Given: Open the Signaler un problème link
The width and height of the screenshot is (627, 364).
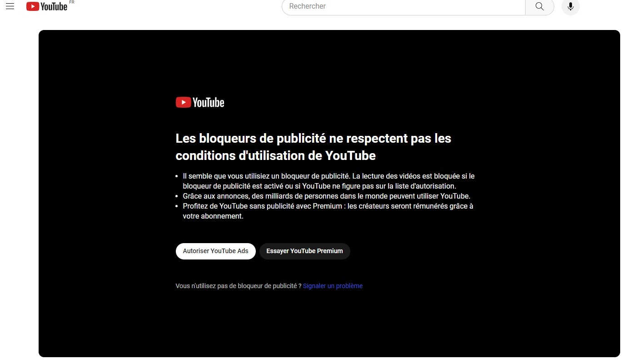Looking at the screenshot, I should click(x=333, y=286).
